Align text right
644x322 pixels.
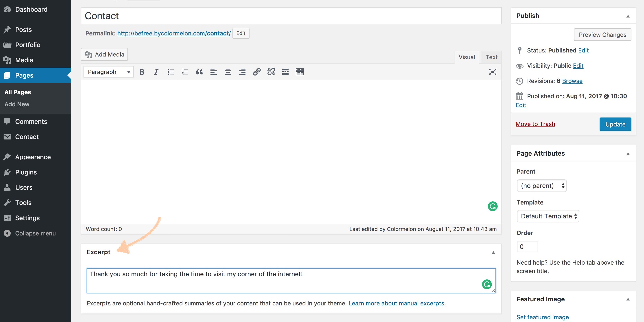pyautogui.click(x=242, y=72)
